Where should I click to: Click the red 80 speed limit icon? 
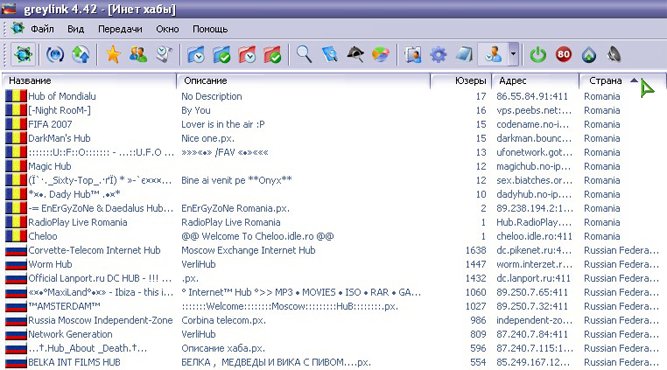[x=564, y=54]
